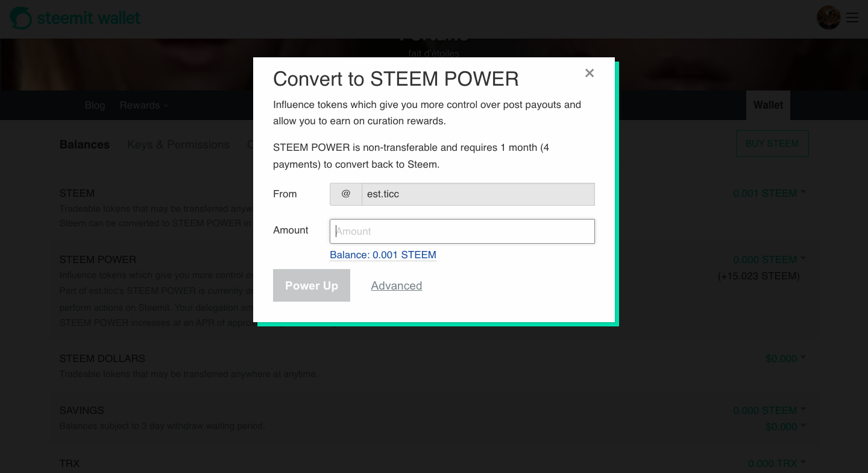Click the STEEM DOLLARS heading

[x=102, y=358]
